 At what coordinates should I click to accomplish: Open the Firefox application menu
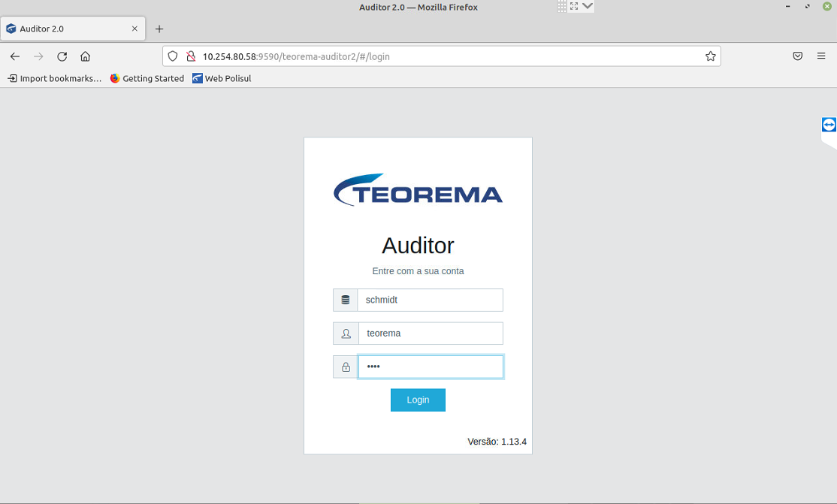(x=821, y=56)
